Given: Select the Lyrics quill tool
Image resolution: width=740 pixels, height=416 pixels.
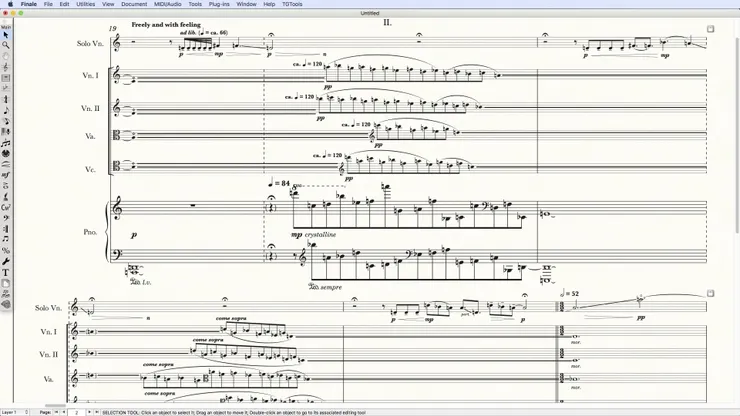Looking at the screenshot, I should pos(6,196).
